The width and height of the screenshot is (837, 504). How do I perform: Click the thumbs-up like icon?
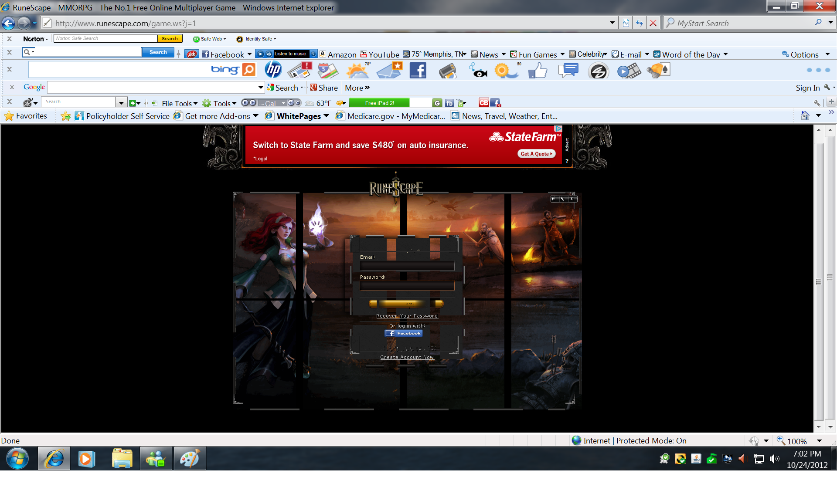coord(538,71)
